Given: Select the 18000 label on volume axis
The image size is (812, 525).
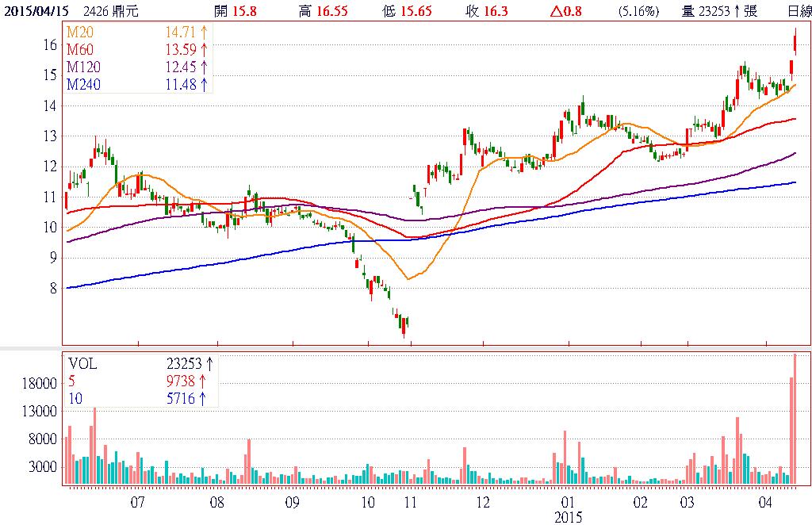Looking at the screenshot, I should tap(40, 383).
